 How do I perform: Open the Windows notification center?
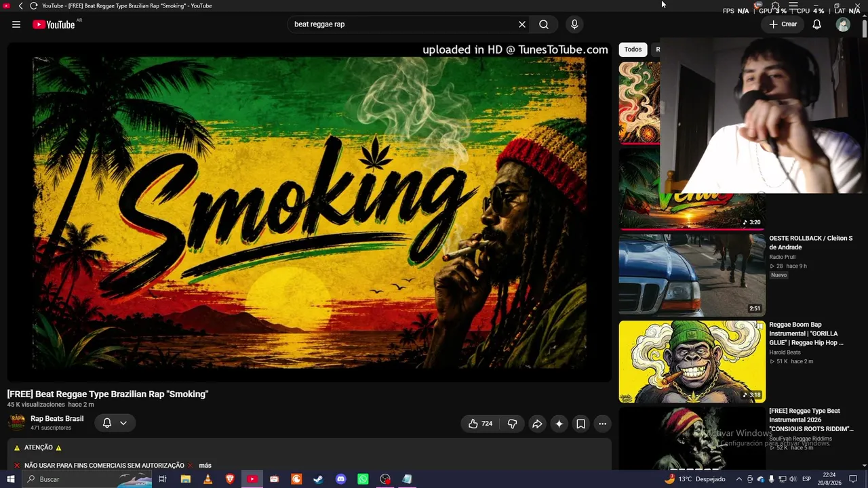pos(853,479)
